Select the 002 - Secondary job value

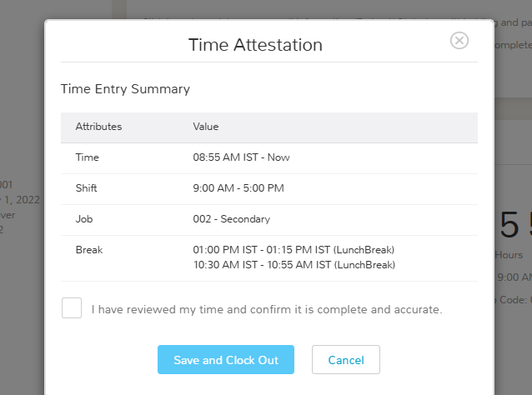pos(231,219)
